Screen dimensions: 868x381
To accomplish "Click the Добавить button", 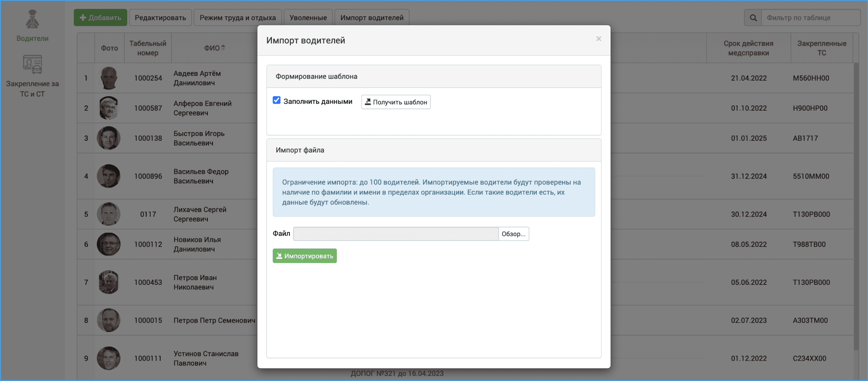I will point(101,18).
